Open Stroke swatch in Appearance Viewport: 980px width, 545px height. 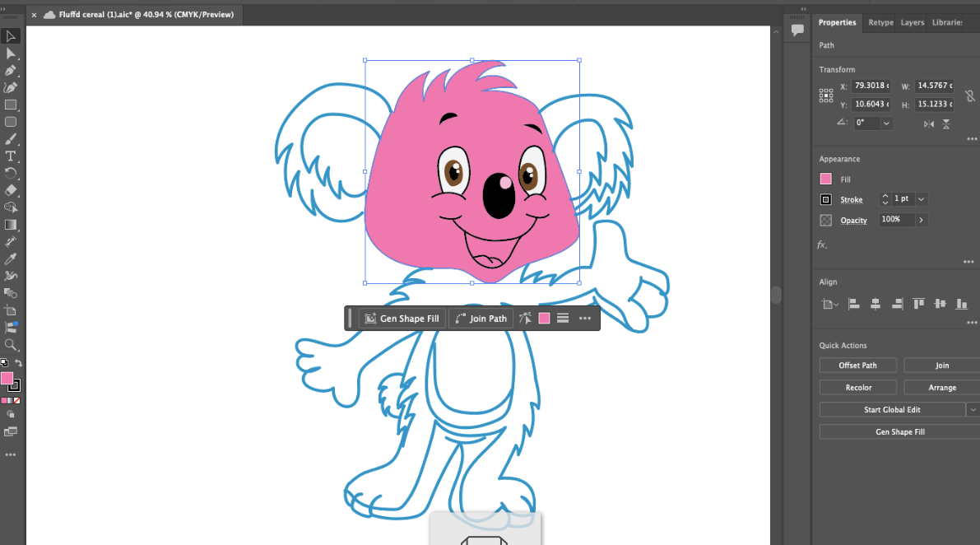click(825, 199)
